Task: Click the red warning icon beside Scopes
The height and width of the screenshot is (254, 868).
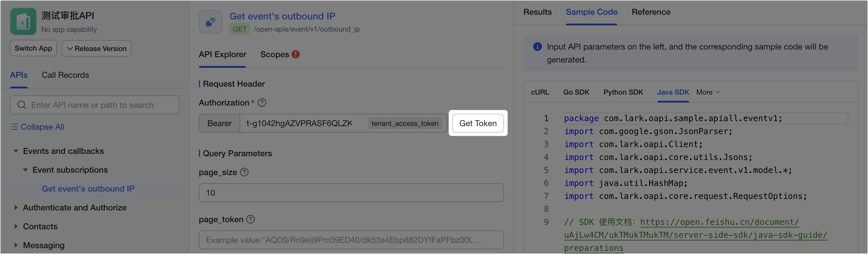Action: click(x=296, y=54)
